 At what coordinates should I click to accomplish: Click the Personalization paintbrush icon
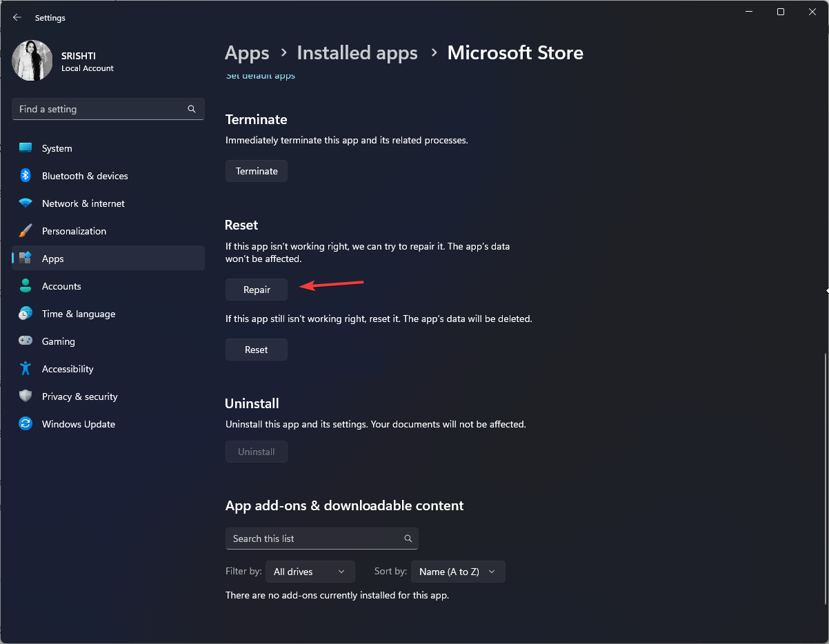pos(26,231)
